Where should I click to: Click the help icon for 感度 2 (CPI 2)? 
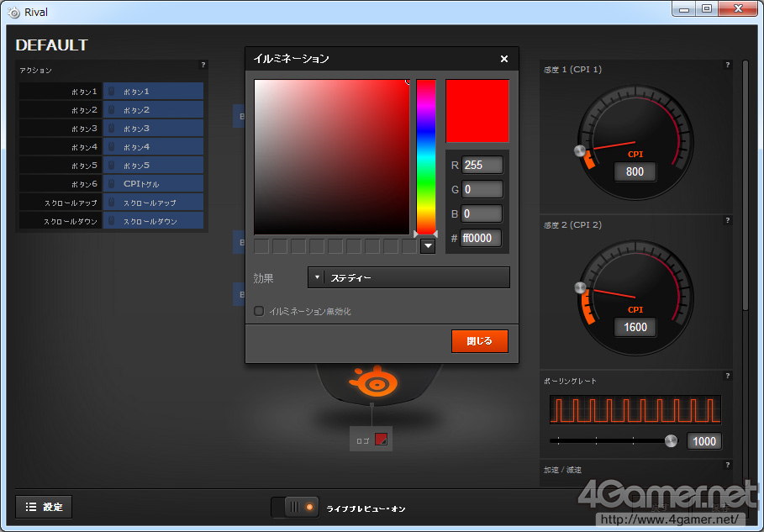[727, 220]
